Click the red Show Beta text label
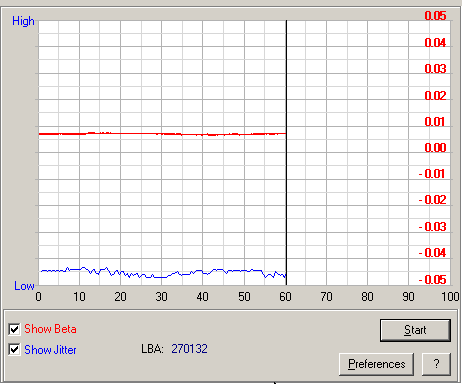 coord(50,329)
